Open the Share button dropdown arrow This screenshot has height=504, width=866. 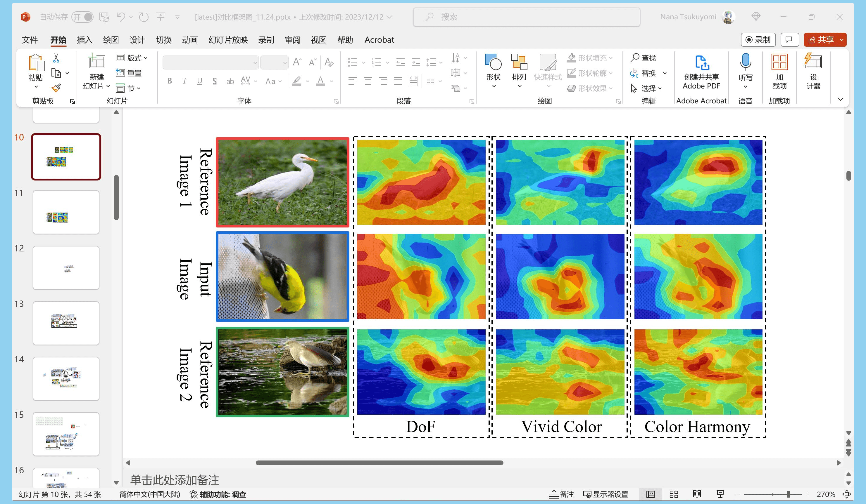[x=842, y=40]
